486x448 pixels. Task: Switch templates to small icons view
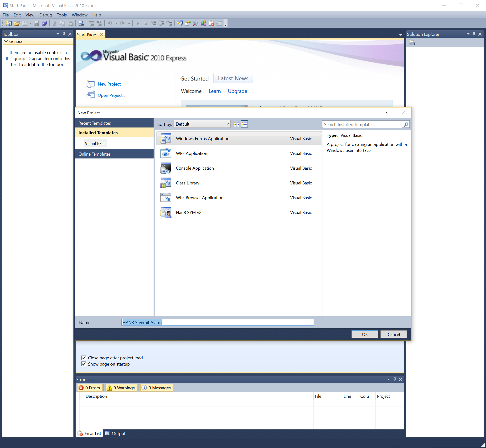click(236, 124)
